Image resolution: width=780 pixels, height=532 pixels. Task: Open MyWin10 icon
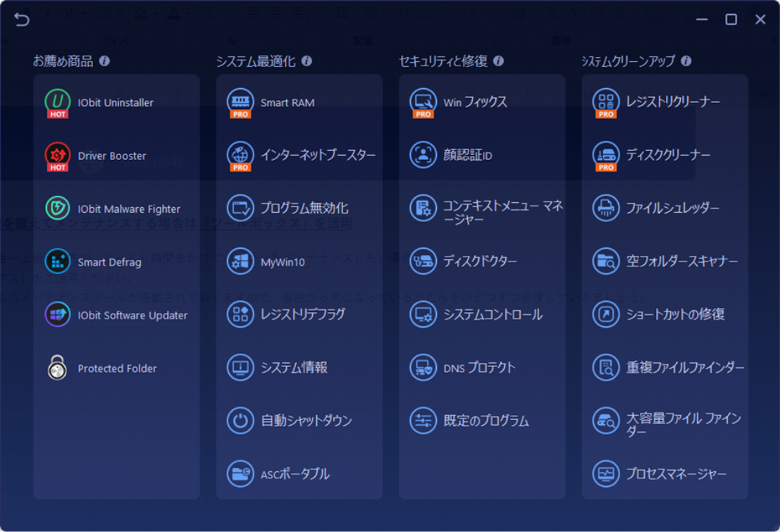pos(240,261)
